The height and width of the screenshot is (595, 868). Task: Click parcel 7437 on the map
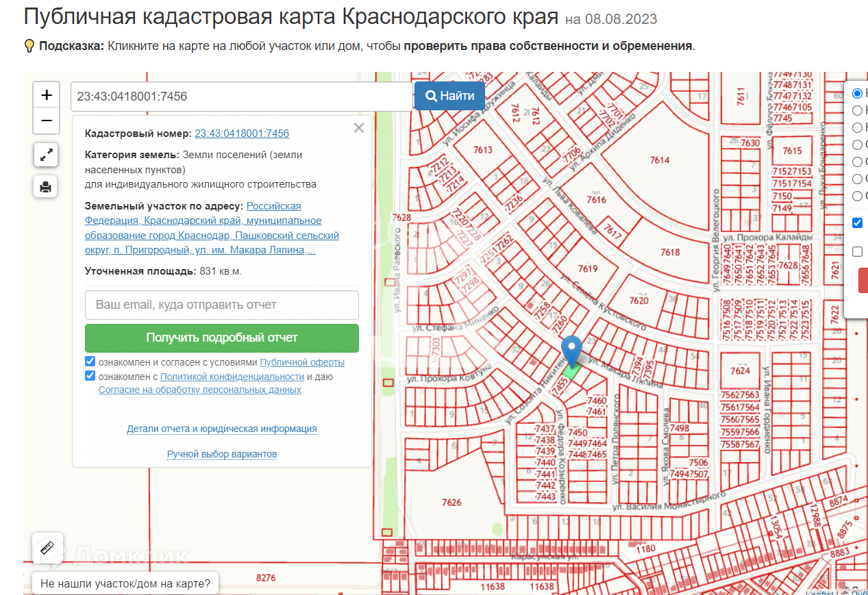[545, 429]
